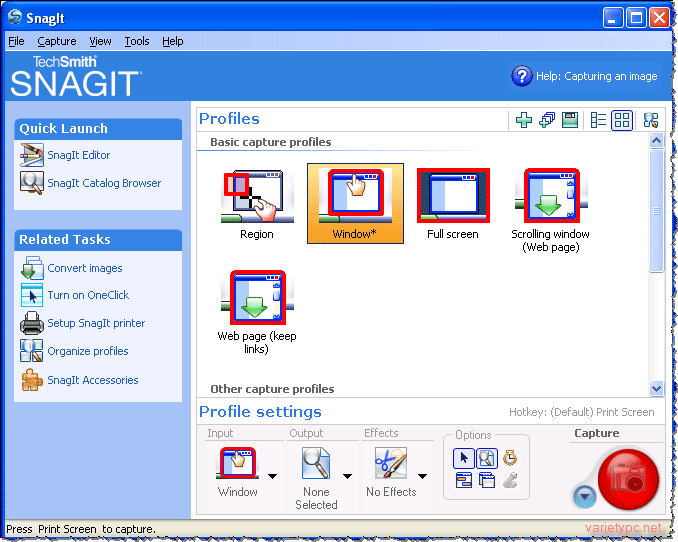Toggle the bottom-left option with orange bars
The height and width of the screenshot is (542, 678).
coord(464,481)
